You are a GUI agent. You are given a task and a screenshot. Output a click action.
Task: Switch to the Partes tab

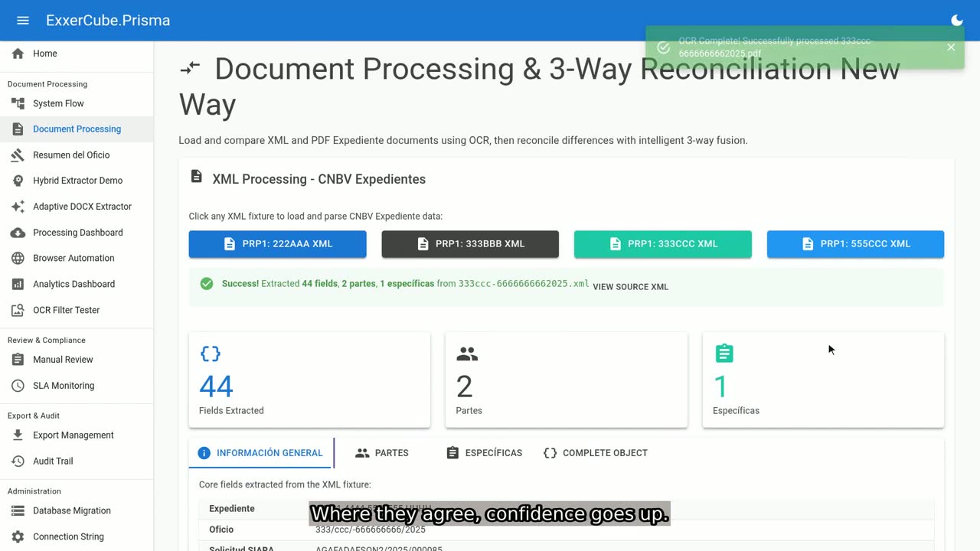click(x=382, y=453)
